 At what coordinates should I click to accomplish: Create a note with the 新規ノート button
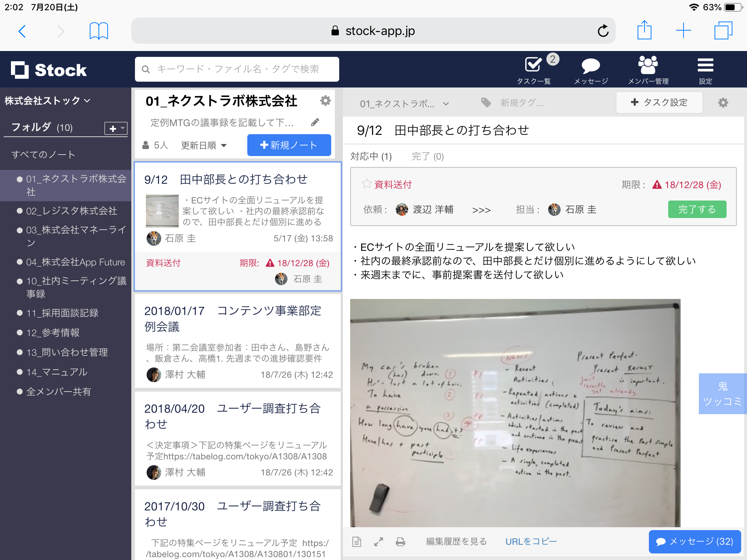coord(289,145)
